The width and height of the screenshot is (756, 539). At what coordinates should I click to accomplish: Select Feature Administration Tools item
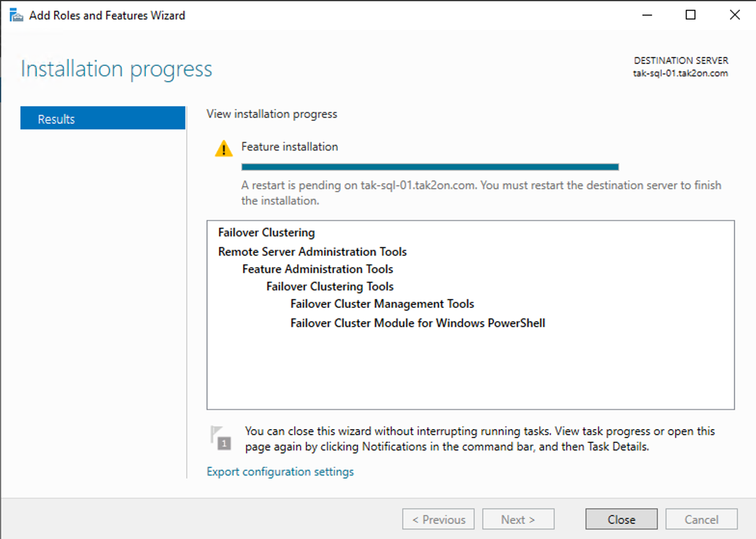318,269
